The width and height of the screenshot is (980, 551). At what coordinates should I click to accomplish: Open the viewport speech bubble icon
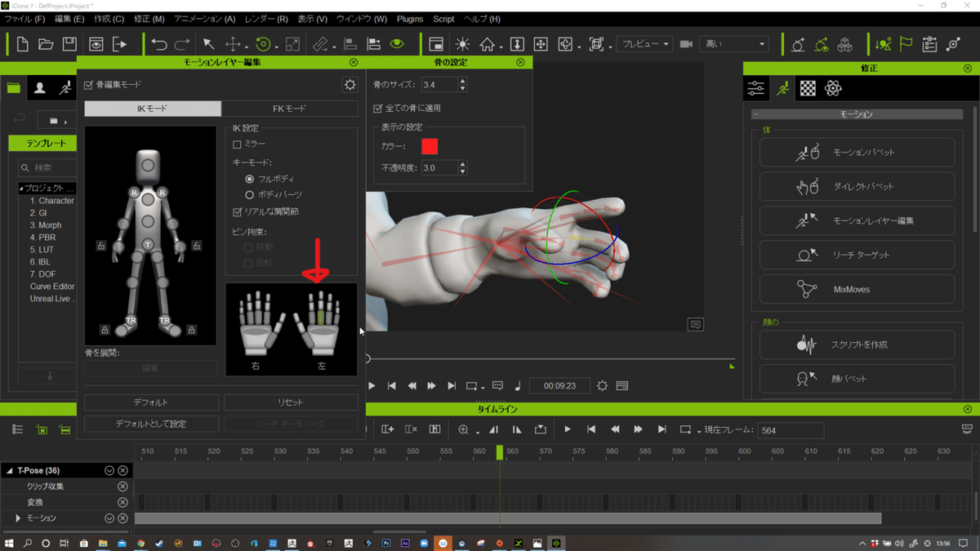coord(695,324)
